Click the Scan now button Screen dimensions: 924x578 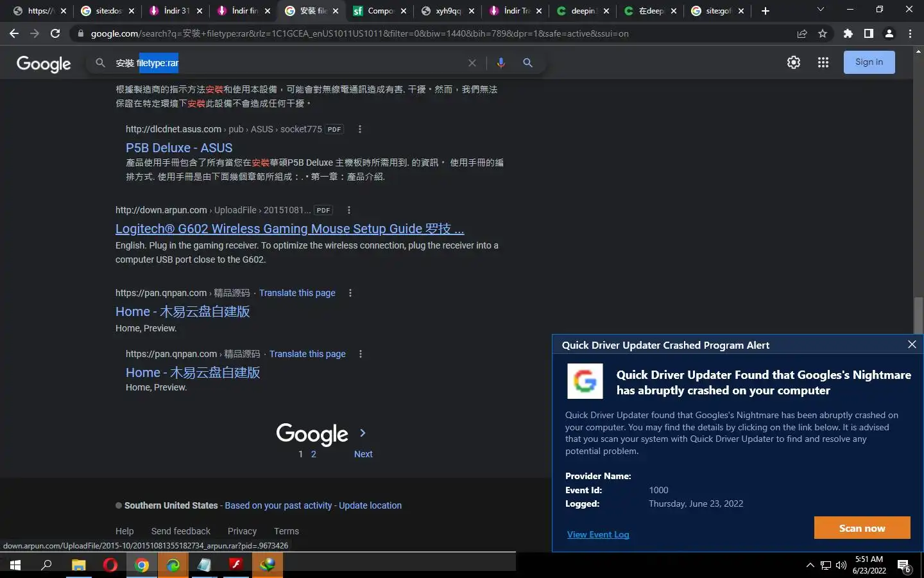[862, 528]
